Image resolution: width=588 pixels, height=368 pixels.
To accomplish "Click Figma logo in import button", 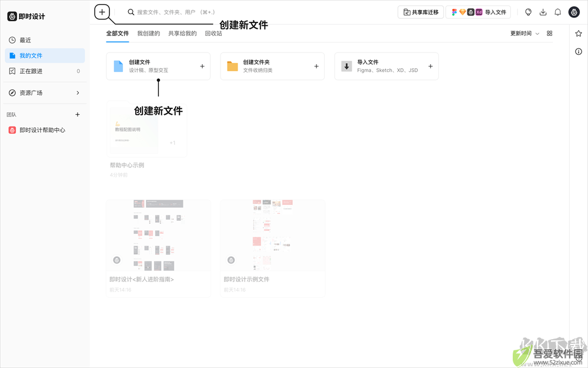I will pyautogui.click(x=454, y=12).
